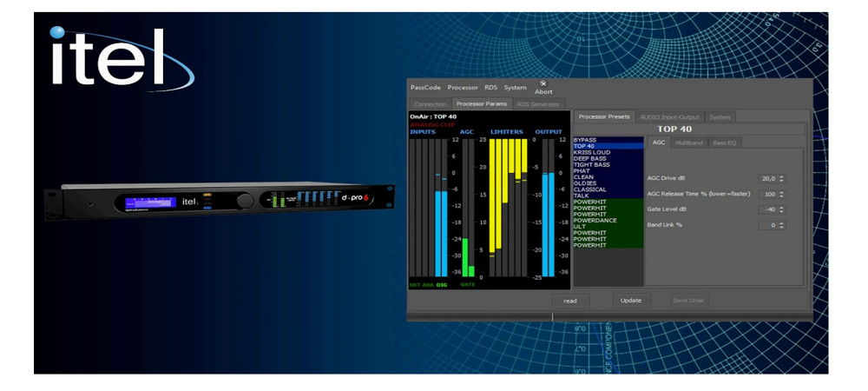Select the TOP 40 preset in the list
The width and height of the screenshot is (868, 391).
[608, 146]
